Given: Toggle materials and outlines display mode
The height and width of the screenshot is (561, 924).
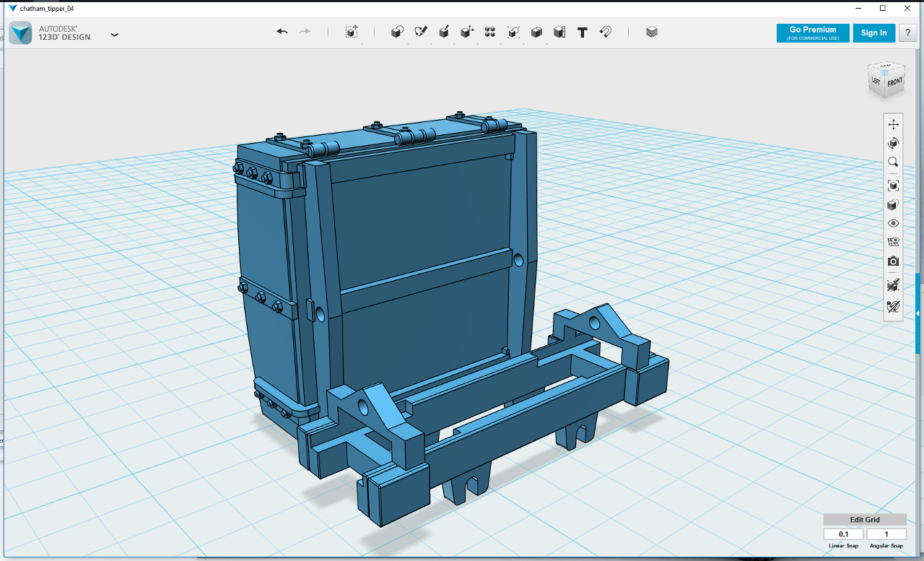Looking at the screenshot, I should coord(894,205).
